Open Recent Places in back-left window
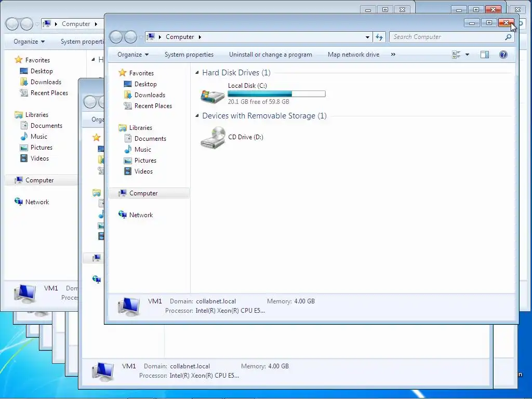 tap(49, 92)
